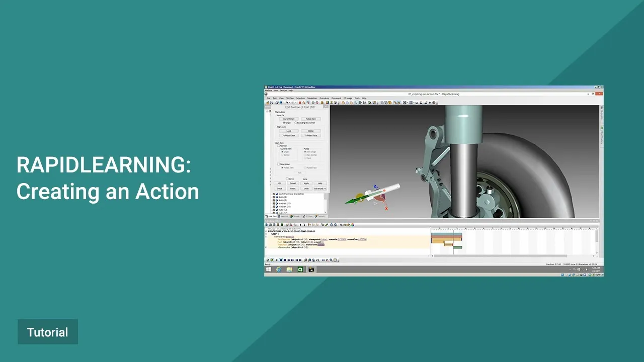Open the Procedure menu
The image size is (644, 362).
(324, 98)
